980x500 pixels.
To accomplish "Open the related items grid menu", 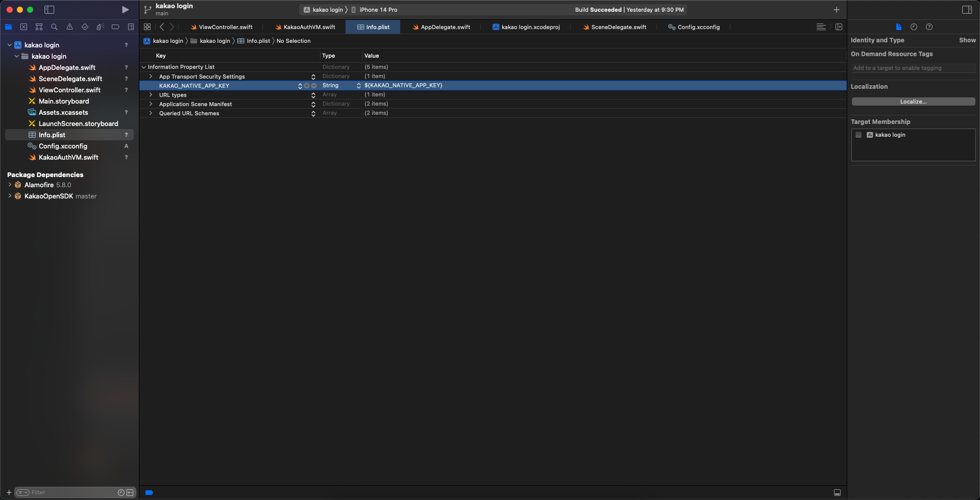I will point(148,27).
